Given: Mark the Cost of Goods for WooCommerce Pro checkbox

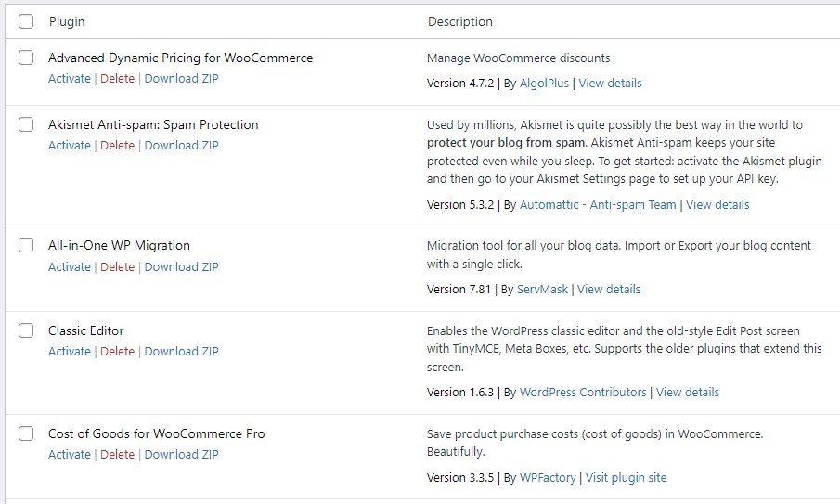Looking at the screenshot, I should [x=26, y=433].
